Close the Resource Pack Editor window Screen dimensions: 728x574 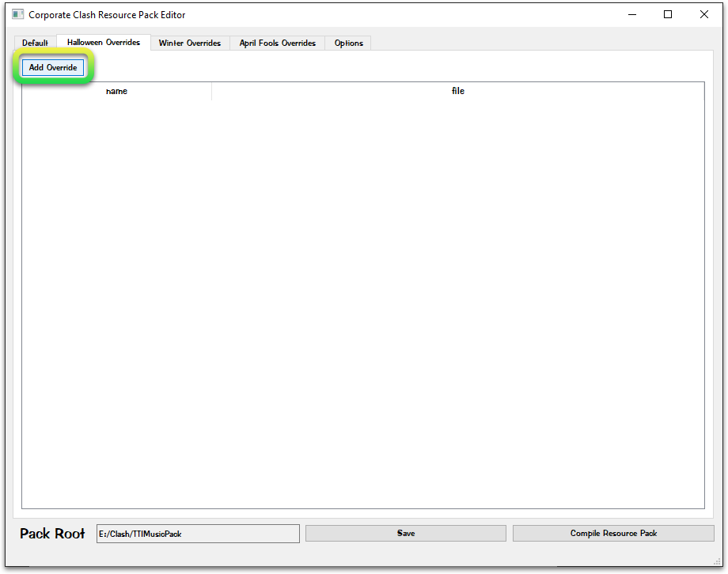coord(703,14)
